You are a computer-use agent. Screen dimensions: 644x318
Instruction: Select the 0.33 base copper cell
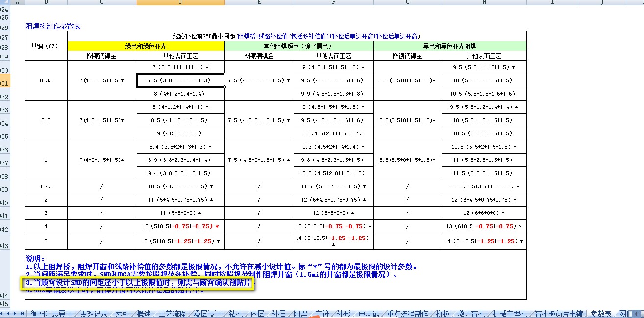(46, 80)
